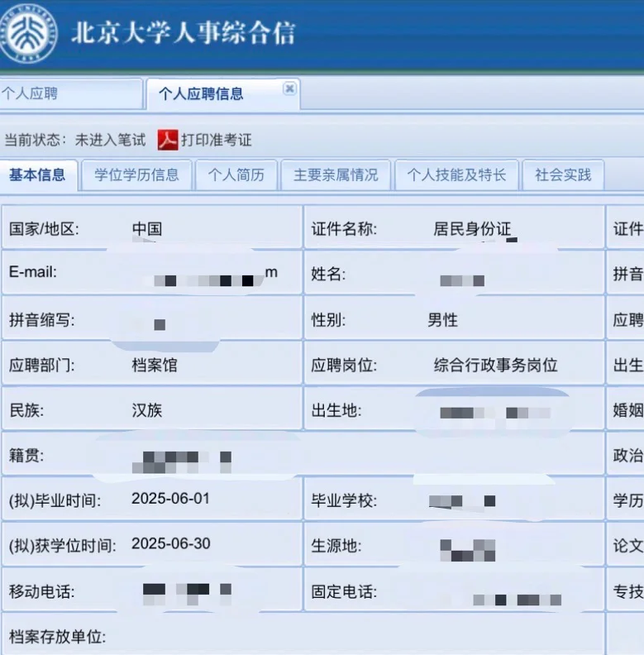644x655 pixels.
Task: Open the 主要亲属情况 sub-tab
Action: pos(336,175)
